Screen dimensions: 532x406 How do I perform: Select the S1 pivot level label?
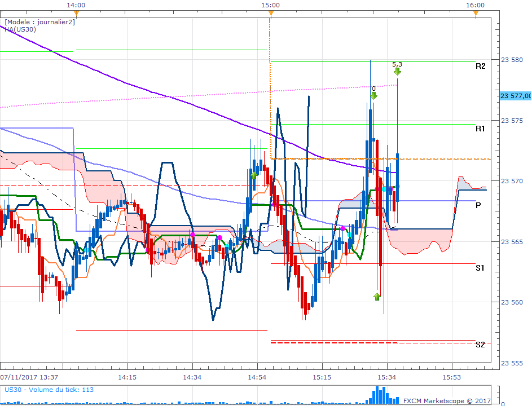(x=480, y=268)
